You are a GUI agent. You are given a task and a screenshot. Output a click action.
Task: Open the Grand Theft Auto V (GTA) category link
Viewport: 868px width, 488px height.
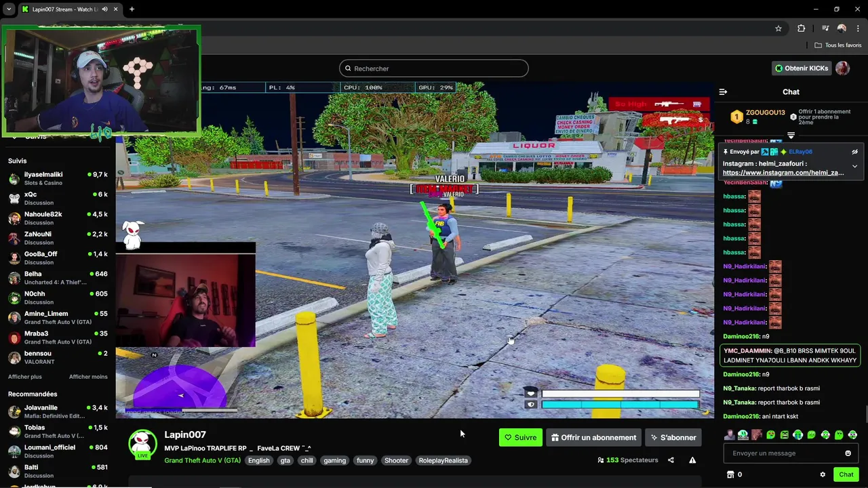202,460
